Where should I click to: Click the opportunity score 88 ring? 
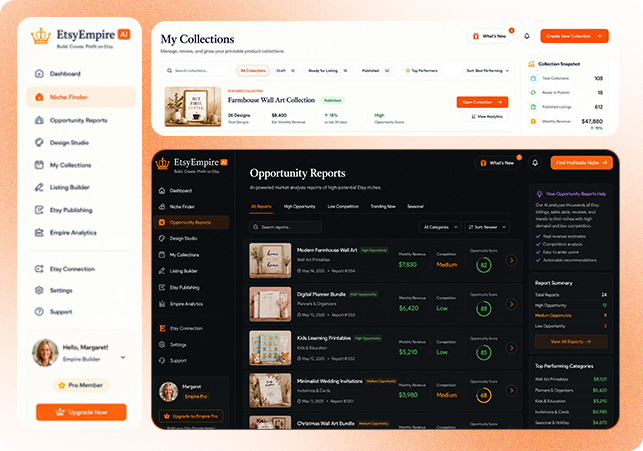point(484,309)
